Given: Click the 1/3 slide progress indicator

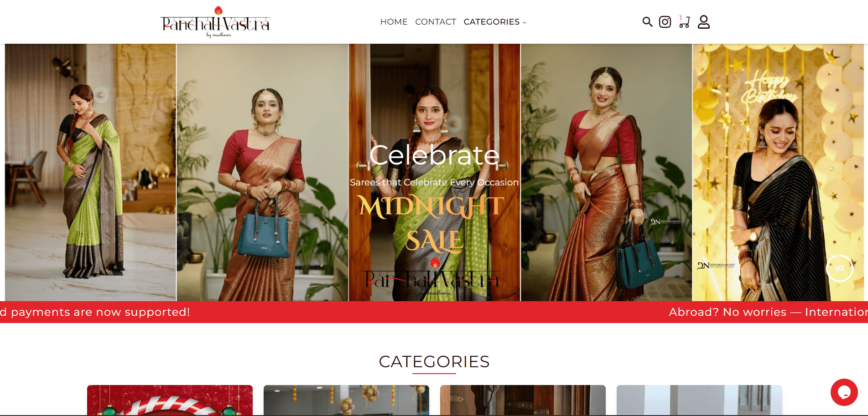Looking at the screenshot, I should pyautogui.click(x=839, y=268).
